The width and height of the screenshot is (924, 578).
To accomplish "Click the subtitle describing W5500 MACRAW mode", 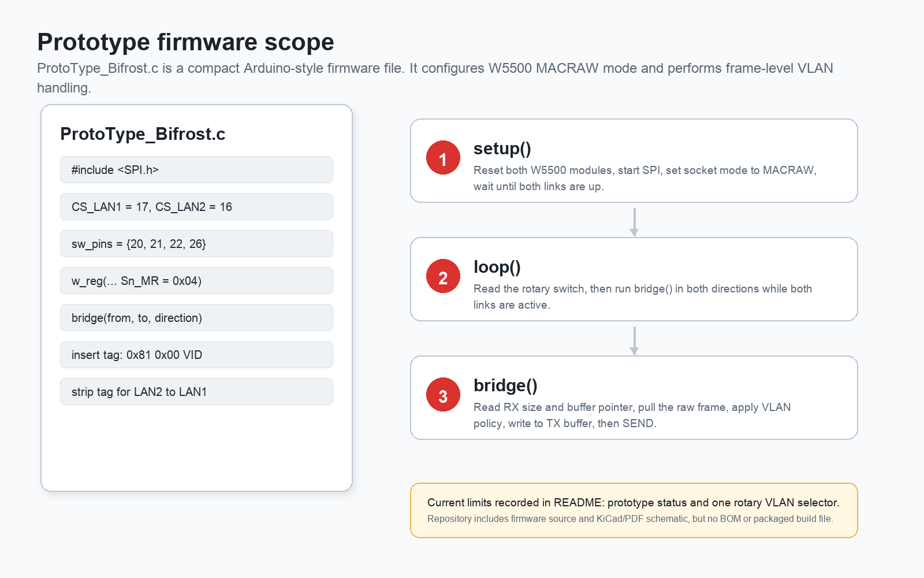I will point(435,78).
